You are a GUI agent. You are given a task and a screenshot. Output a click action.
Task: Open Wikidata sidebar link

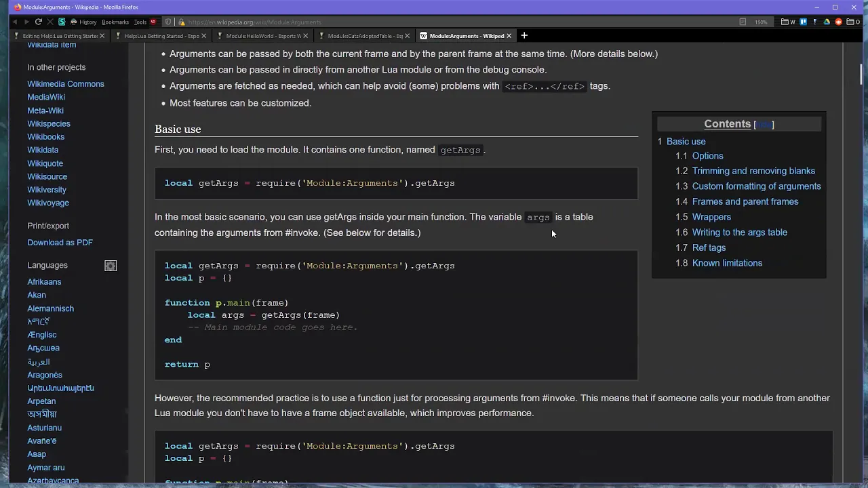tap(43, 150)
